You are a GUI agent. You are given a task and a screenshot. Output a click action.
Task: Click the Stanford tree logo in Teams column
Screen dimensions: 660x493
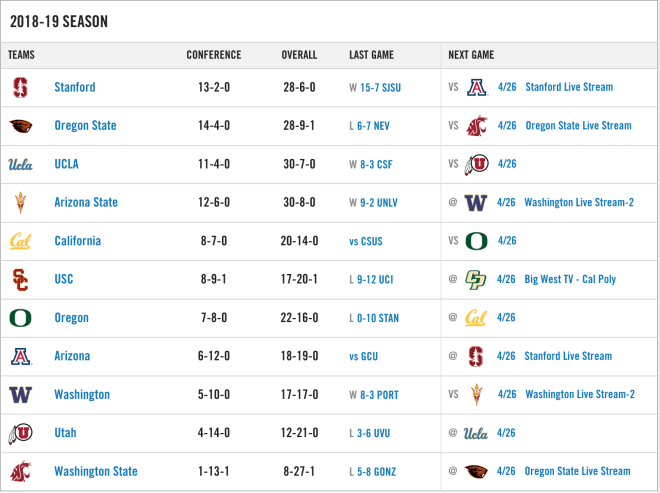(x=20, y=88)
